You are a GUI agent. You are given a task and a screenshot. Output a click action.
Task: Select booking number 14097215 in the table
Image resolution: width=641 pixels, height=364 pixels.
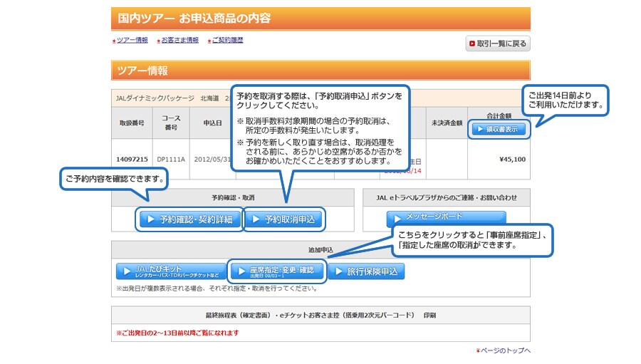[x=132, y=160]
